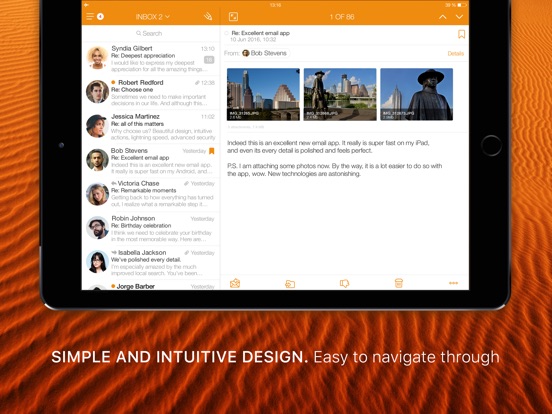The height and width of the screenshot is (414, 552).
Task: Tap Bob Stevens' avatar in the list
Action: point(97,160)
